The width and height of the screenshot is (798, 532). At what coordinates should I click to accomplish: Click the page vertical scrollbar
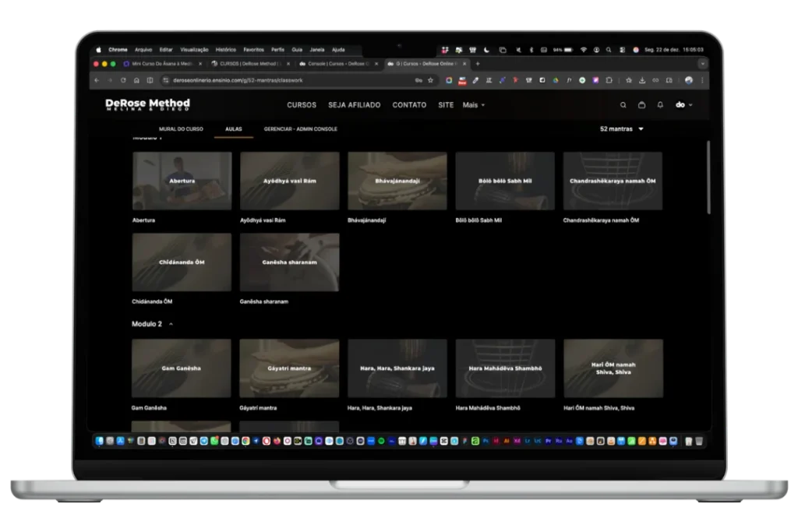[708, 177]
